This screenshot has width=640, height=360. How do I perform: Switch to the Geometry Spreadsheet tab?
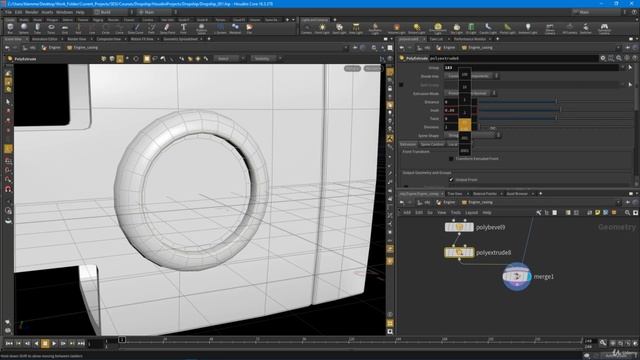(180, 39)
